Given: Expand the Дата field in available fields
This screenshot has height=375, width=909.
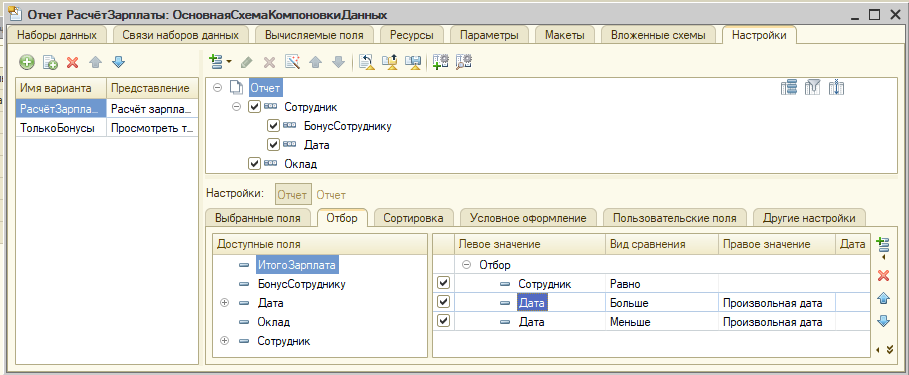Looking at the screenshot, I should (x=225, y=303).
